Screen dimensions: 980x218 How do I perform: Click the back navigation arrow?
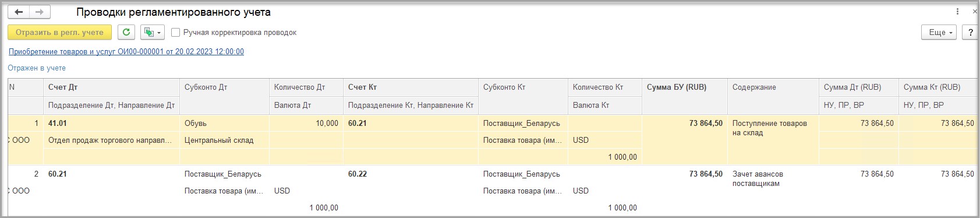tap(19, 12)
